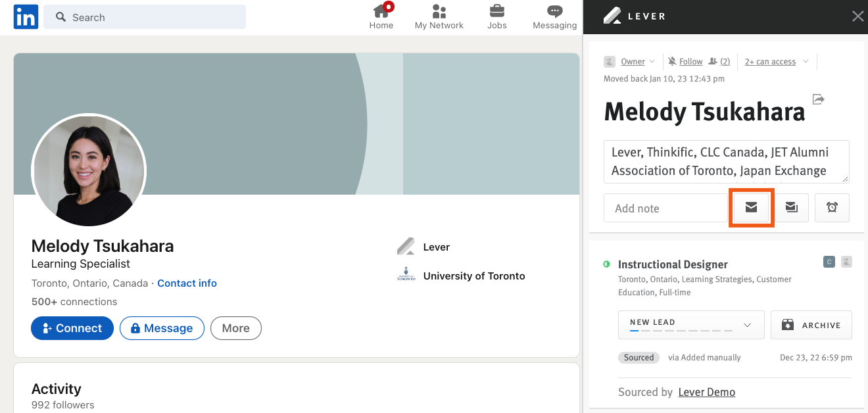Click the locked Message button
The width and height of the screenshot is (868, 413).
pos(162,328)
